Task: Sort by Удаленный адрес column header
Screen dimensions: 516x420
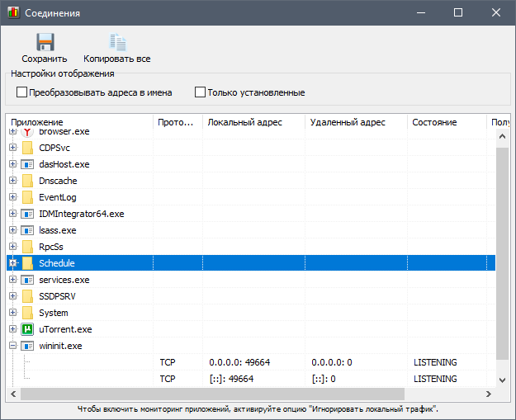Action: pyautogui.click(x=357, y=122)
